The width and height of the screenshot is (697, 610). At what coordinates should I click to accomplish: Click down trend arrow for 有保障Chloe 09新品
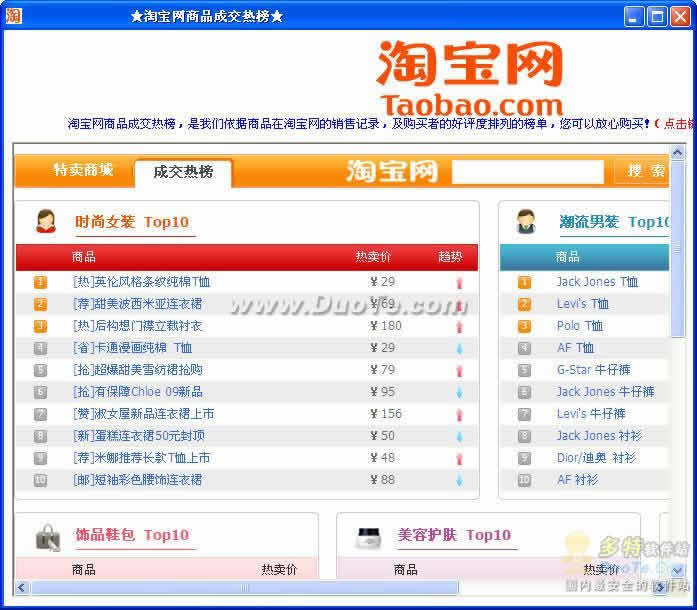(460, 392)
